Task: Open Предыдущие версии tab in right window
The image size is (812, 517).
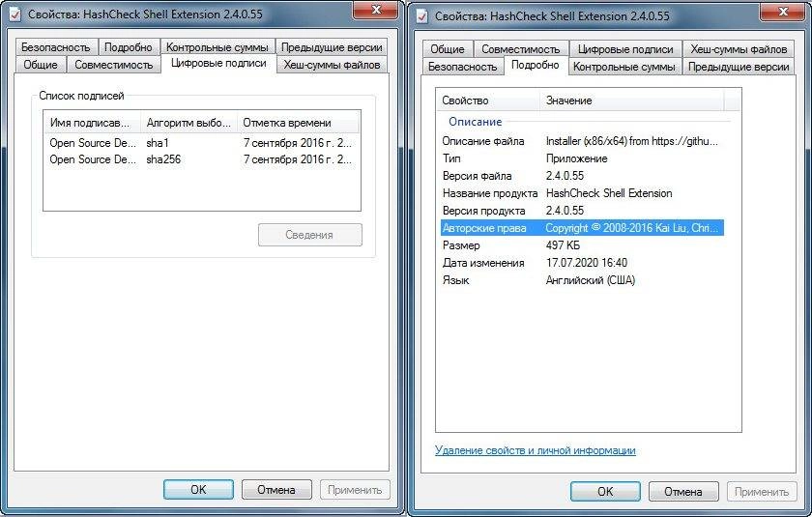Action: (x=739, y=67)
